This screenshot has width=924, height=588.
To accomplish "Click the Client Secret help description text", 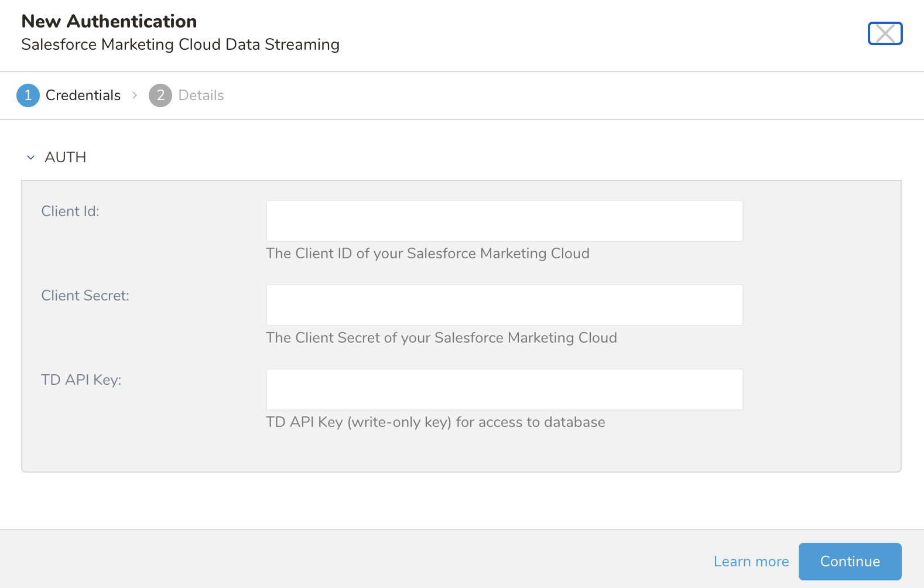I will [x=442, y=338].
